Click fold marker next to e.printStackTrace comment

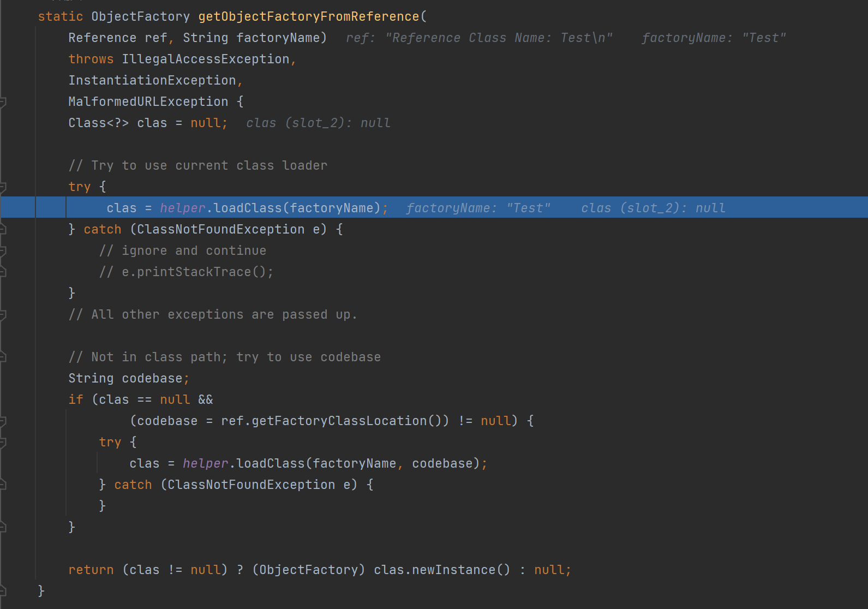(x=3, y=272)
